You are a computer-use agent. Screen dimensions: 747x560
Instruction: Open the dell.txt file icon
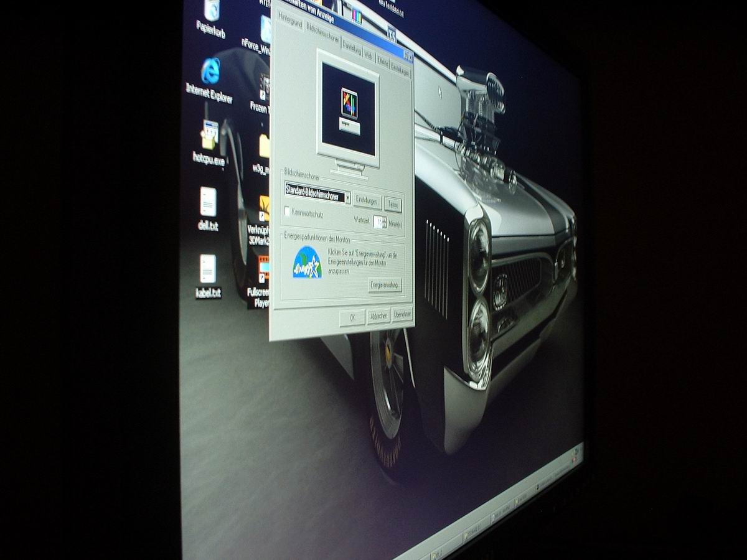(x=208, y=202)
